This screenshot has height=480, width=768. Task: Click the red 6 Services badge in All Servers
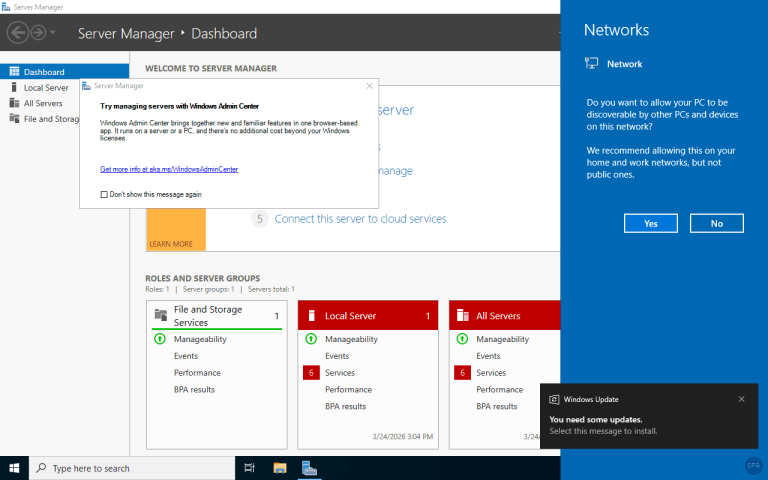[462, 373]
